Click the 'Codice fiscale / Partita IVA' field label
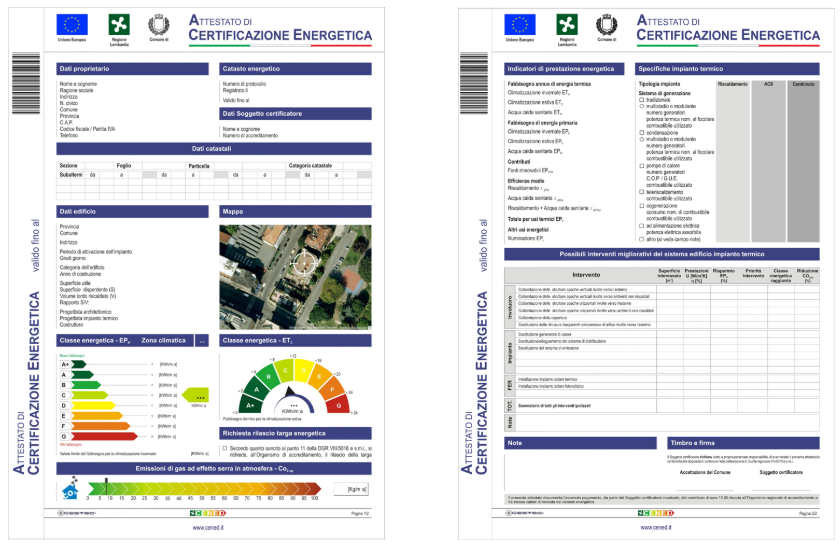This screenshot has width=840, height=550. pyautogui.click(x=87, y=129)
